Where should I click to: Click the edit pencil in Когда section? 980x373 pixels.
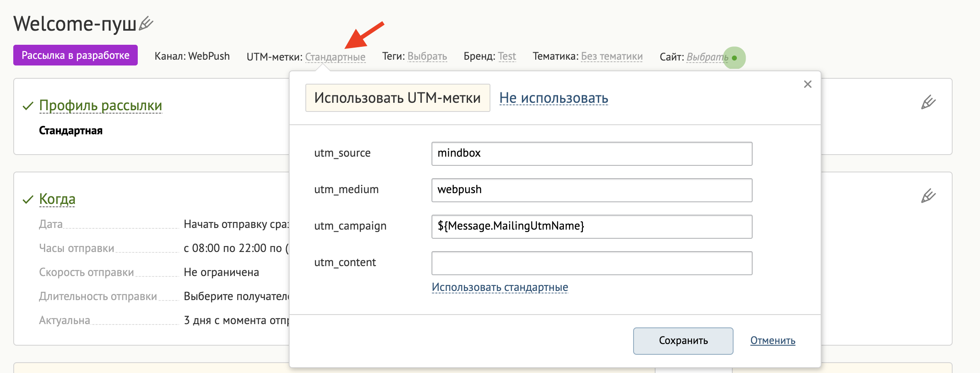pos(928,196)
